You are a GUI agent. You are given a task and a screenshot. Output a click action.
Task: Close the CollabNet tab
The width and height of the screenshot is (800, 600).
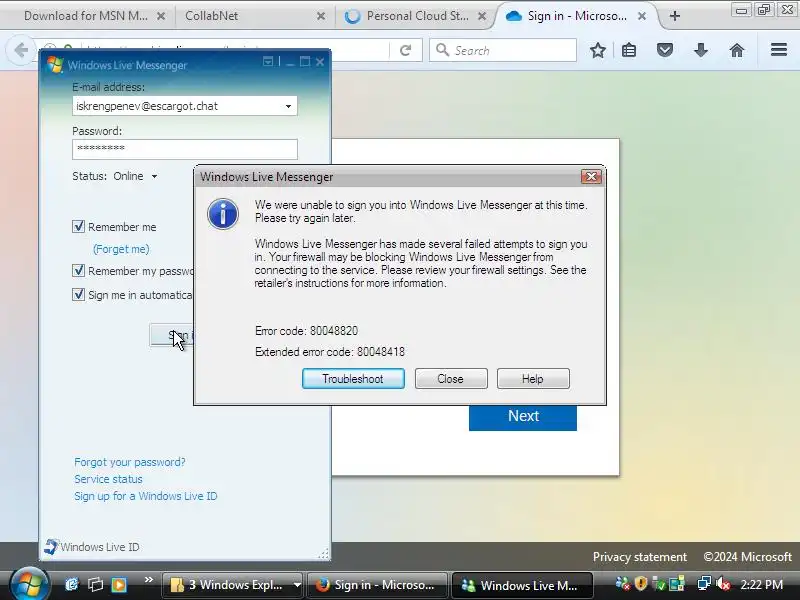click(x=321, y=16)
